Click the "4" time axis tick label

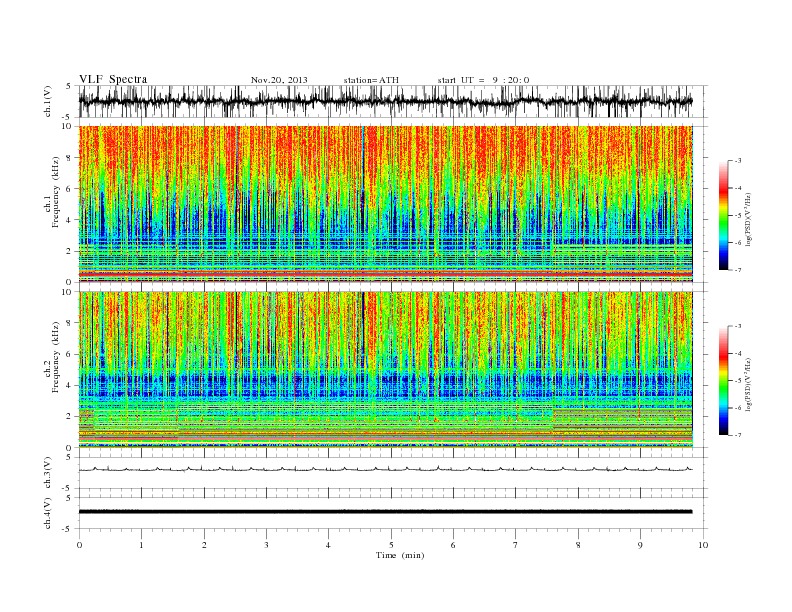(x=328, y=545)
